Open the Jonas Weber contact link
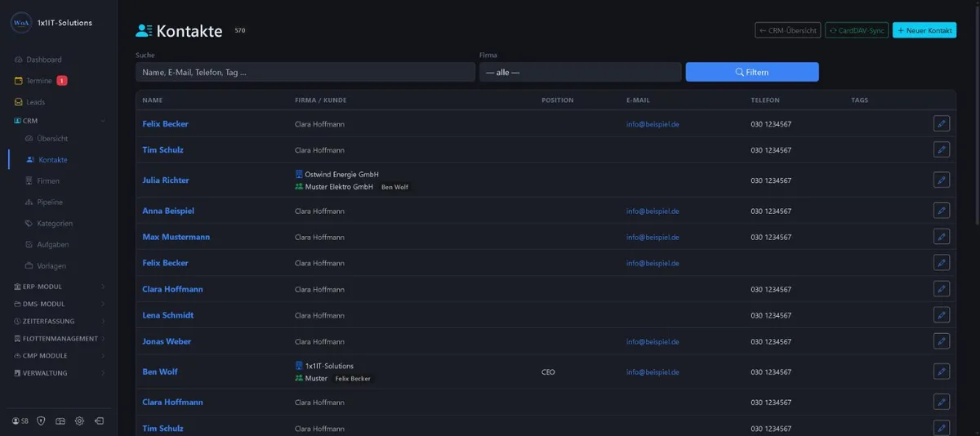Viewport: 980px width, 436px height. [167, 341]
